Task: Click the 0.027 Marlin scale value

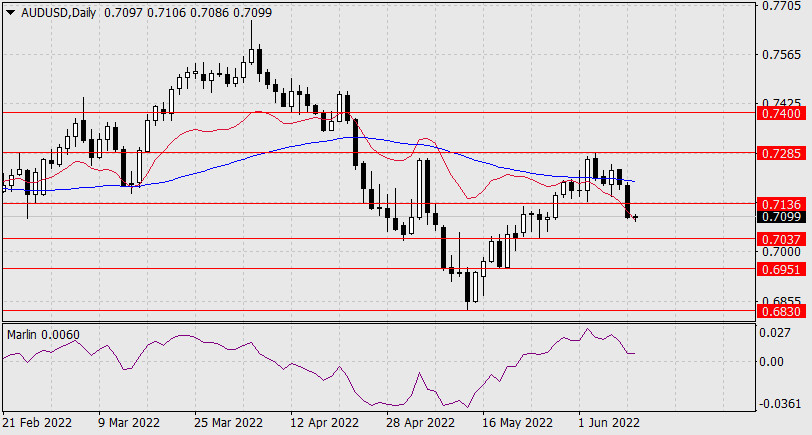Action: pyautogui.click(x=777, y=332)
